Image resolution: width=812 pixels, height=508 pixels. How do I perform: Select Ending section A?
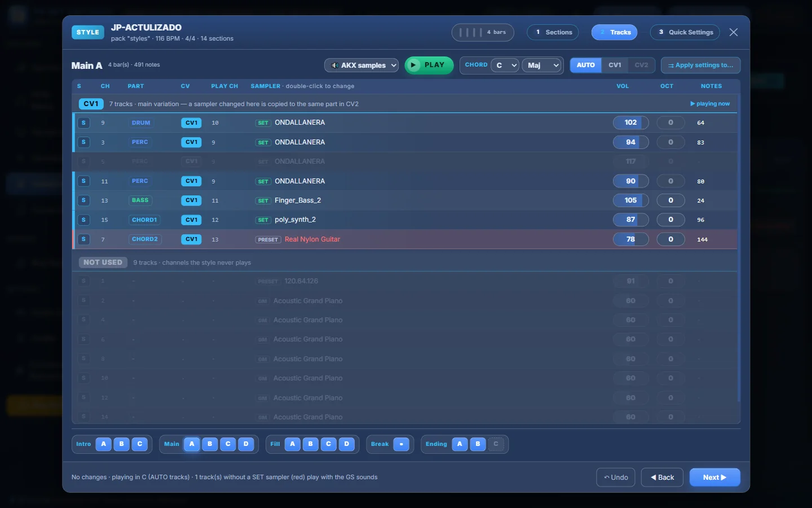460,444
